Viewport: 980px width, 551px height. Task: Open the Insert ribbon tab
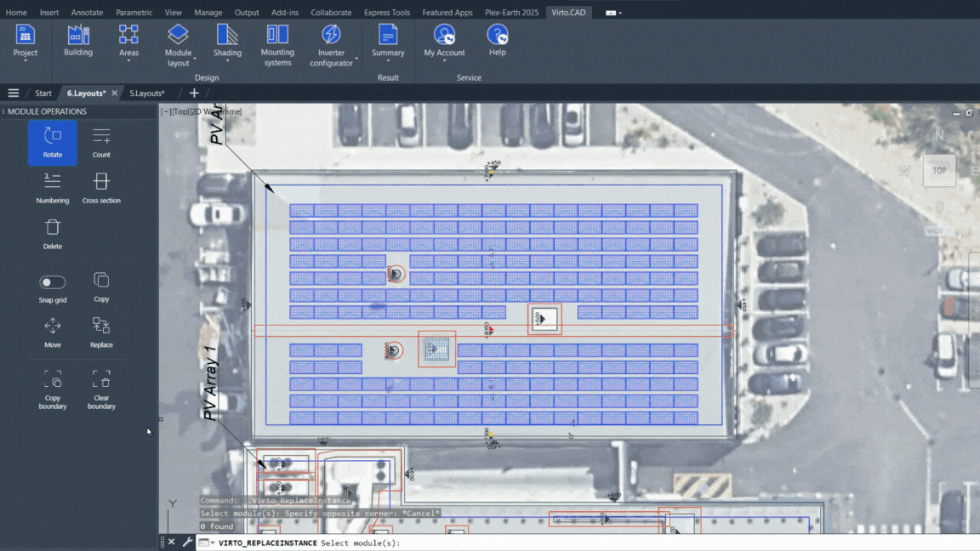pos(49,13)
